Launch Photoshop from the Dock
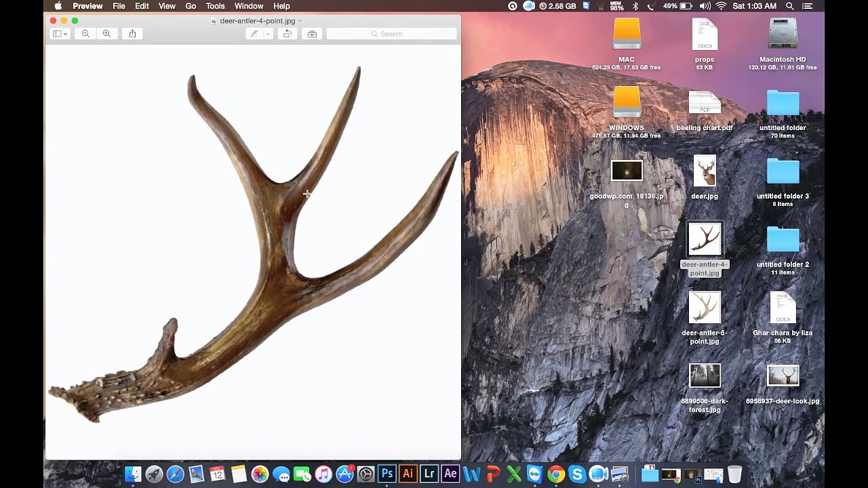The width and height of the screenshot is (868, 488). [x=387, y=474]
